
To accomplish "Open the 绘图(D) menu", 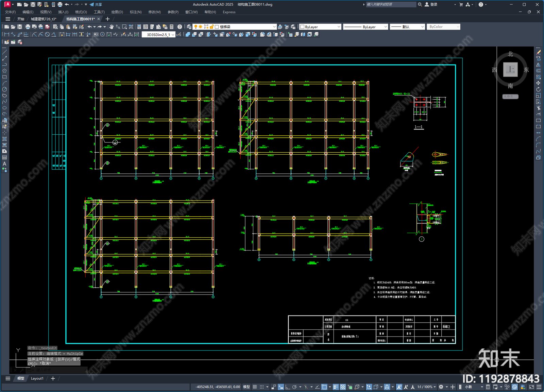I will pyautogui.click(x=117, y=12).
